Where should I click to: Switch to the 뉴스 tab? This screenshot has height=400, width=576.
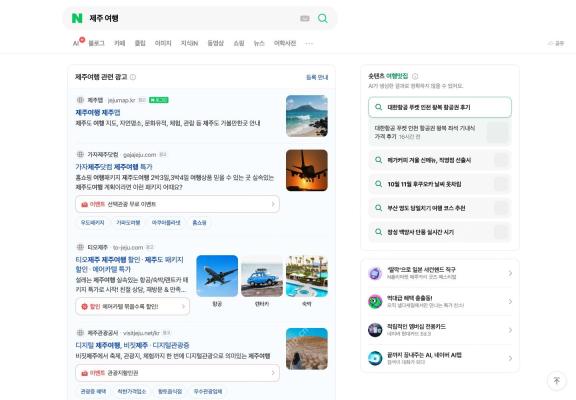[x=259, y=43]
